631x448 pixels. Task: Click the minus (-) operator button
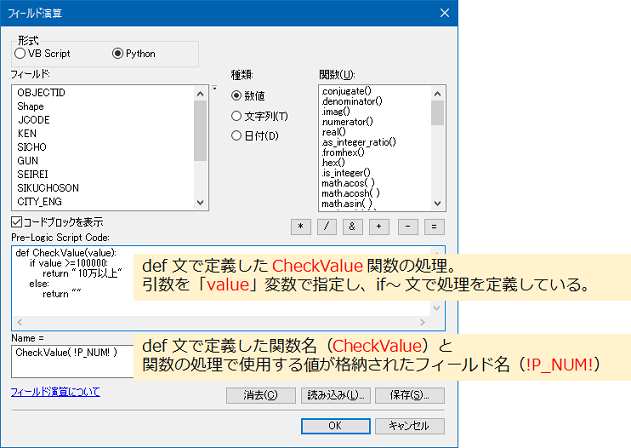point(408,227)
